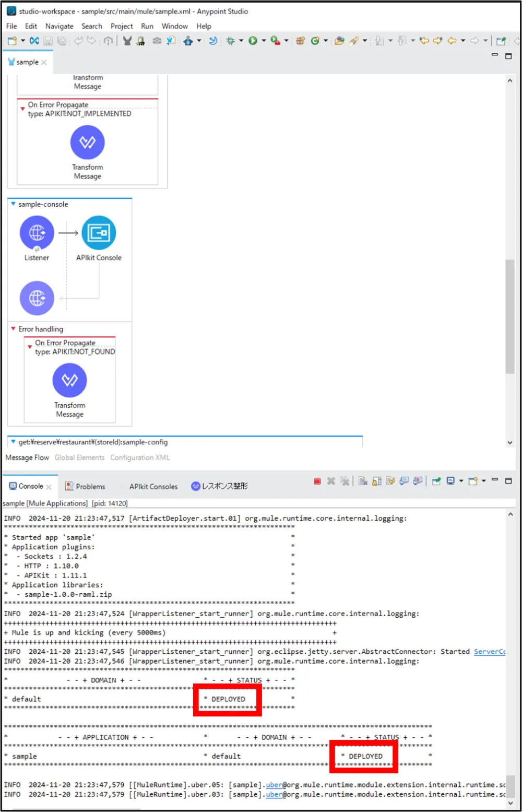Click the New file toolbar icon

13,41
